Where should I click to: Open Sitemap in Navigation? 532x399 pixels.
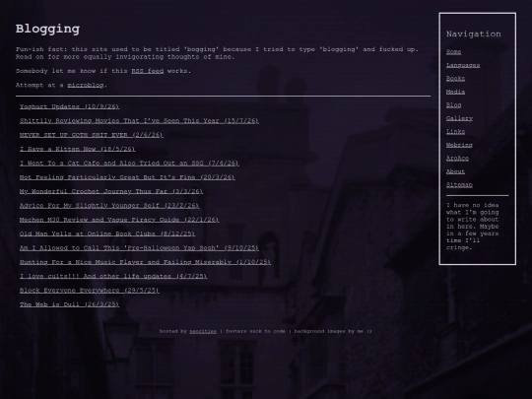[459, 185]
